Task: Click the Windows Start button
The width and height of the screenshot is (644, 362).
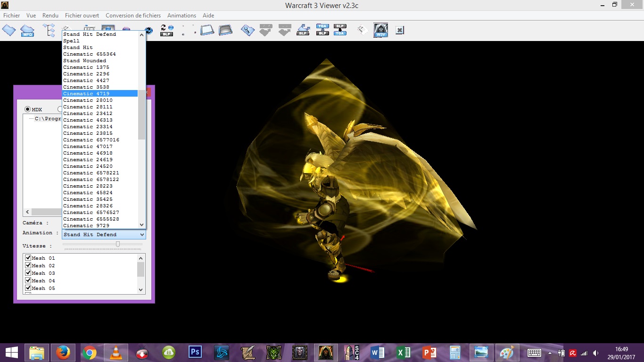Action: click(x=11, y=353)
